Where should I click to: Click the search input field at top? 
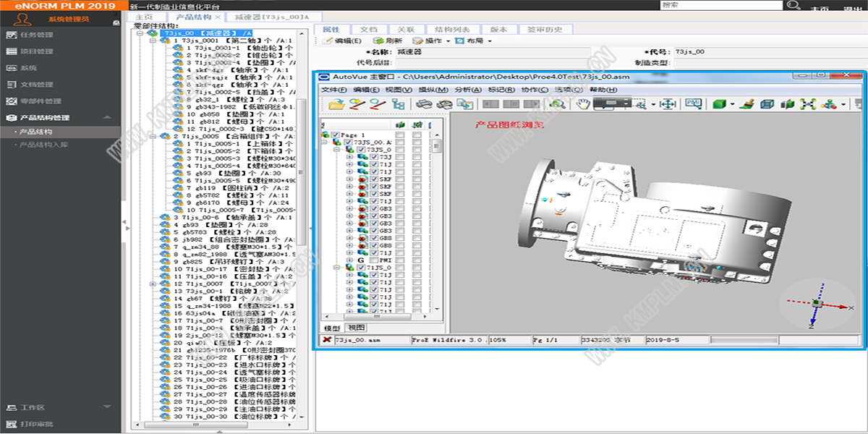pos(720,5)
